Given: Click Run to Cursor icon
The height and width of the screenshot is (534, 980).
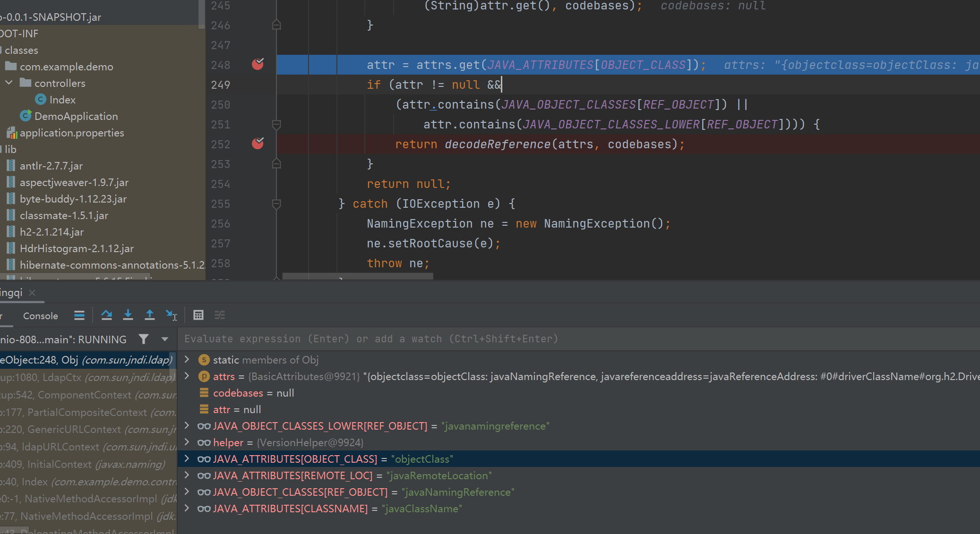Looking at the screenshot, I should [171, 315].
